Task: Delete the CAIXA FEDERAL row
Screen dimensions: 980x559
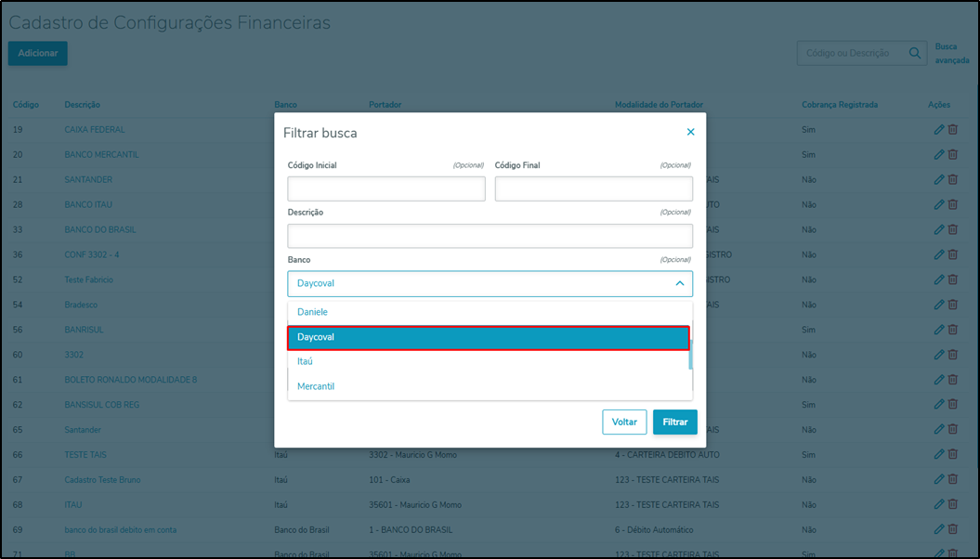Action: [952, 129]
